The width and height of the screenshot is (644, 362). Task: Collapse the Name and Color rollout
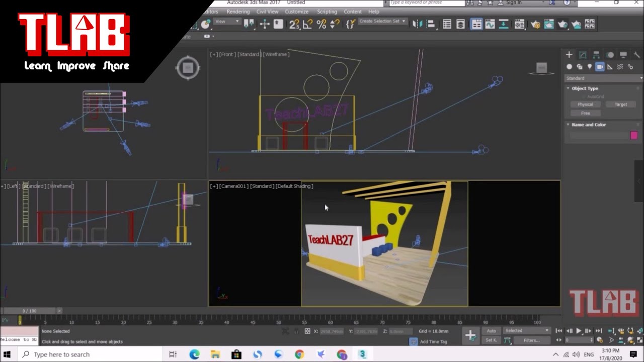point(586,125)
